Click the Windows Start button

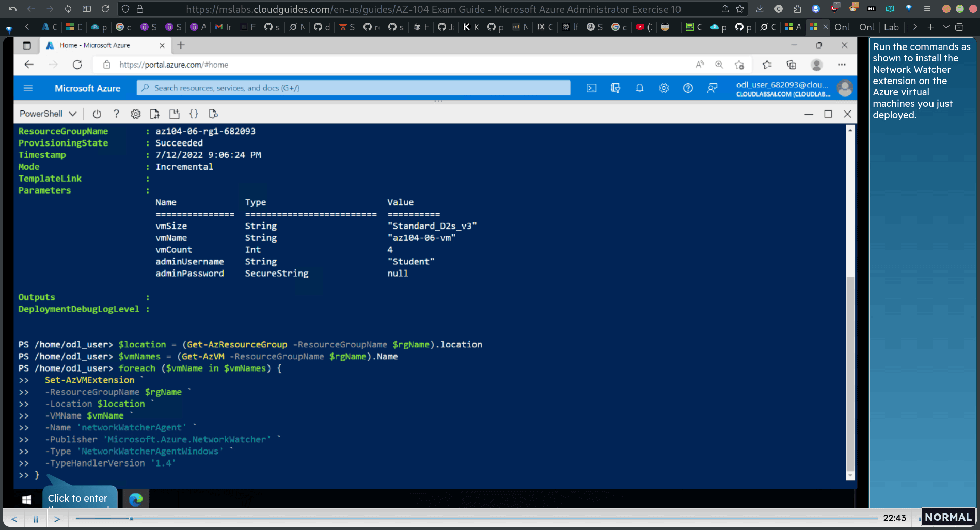click(x=27, y=500)
